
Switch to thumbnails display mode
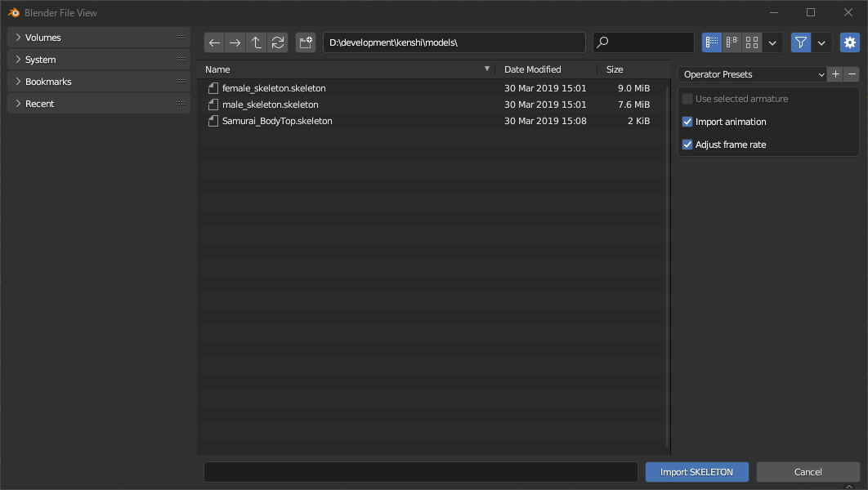coord(752,42)
